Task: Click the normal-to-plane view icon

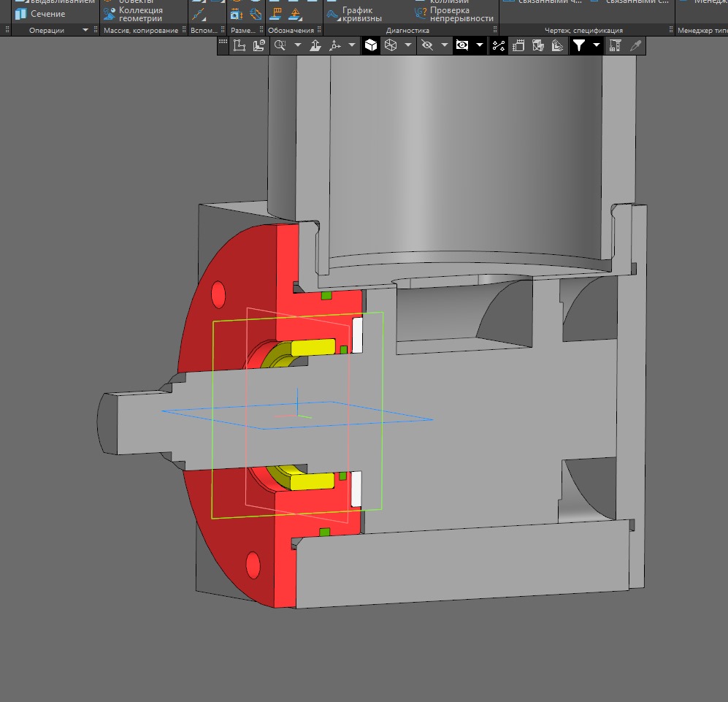Action: coord(315,45)
